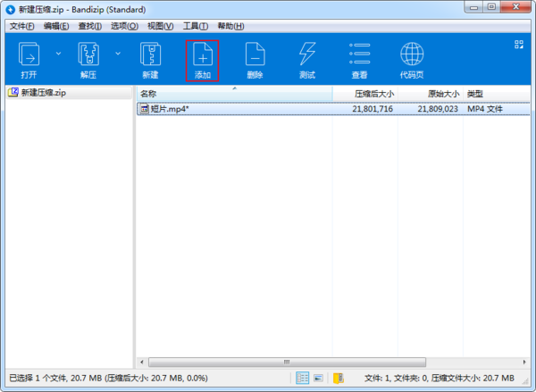The height and width of the screenshot is (392, 536).
Task: Switch to thumbnail view icon in status bar
Action: [318, 378]
